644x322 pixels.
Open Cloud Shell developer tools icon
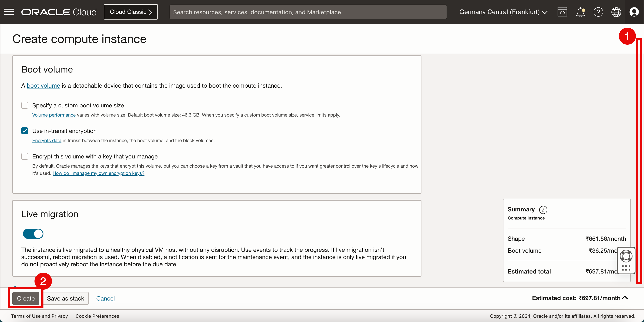tap(562, 12)
